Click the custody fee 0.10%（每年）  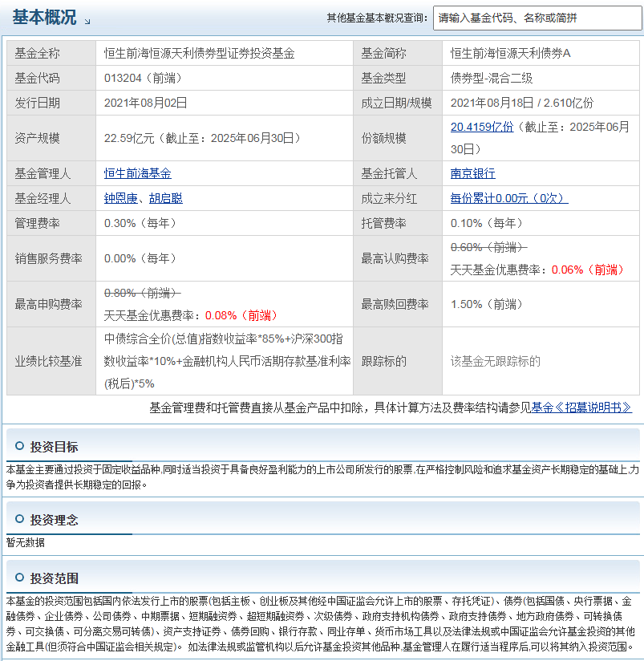(x=487, y=223)
